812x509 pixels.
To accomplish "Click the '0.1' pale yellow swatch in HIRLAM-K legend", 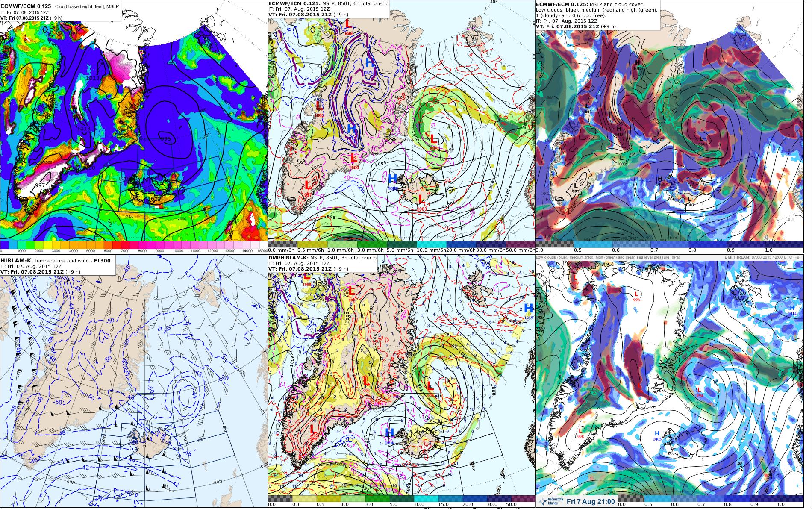I will coord(304,499).
